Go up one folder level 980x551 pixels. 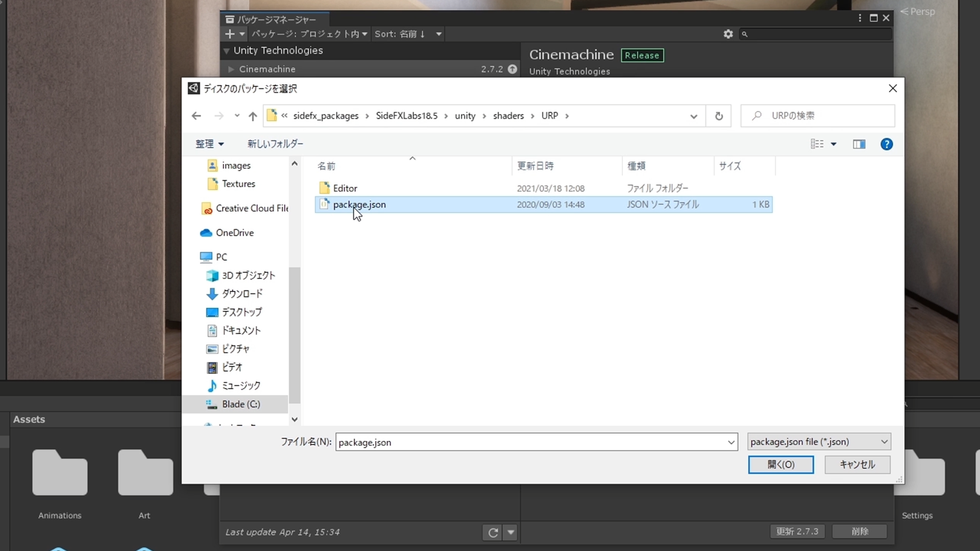[x=253, y=116]
